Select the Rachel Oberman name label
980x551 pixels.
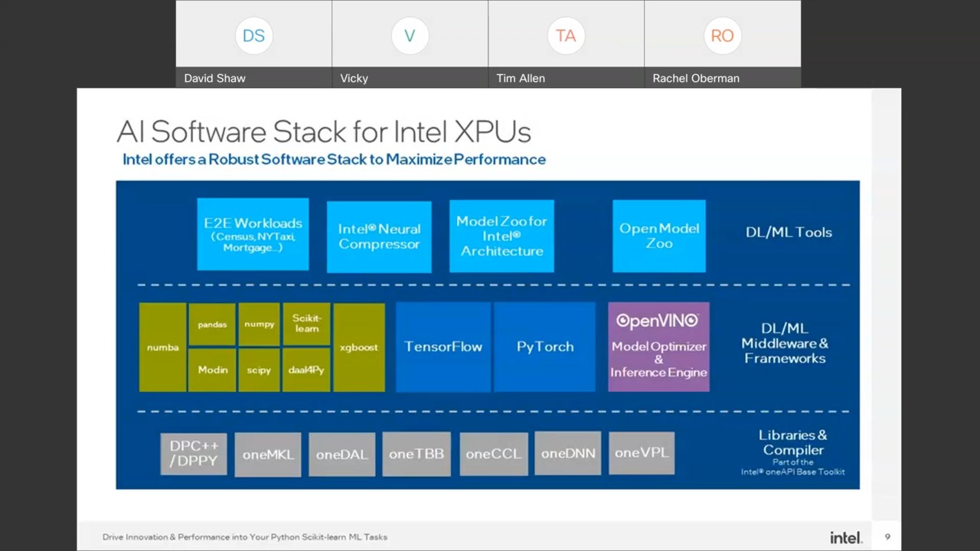[x=696, y=78]
